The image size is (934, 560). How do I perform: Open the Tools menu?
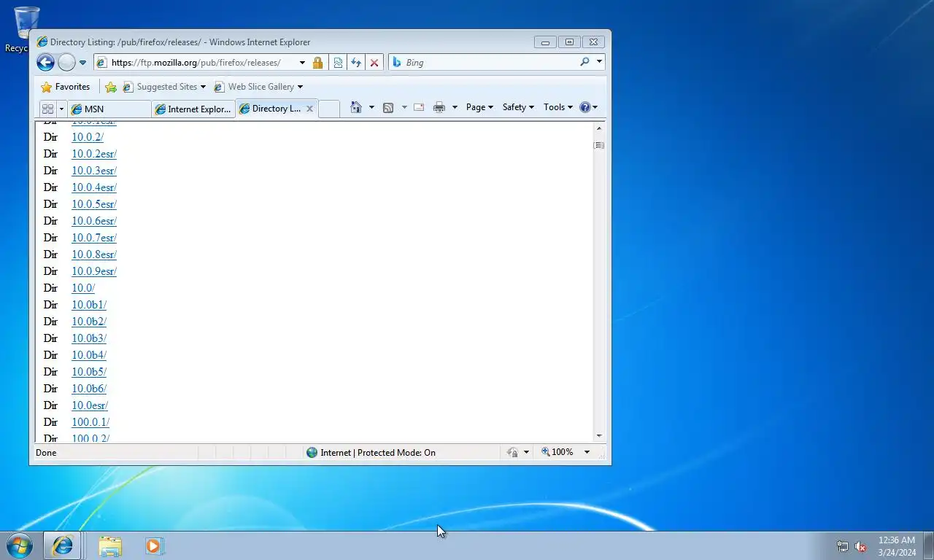click(558, 107)
